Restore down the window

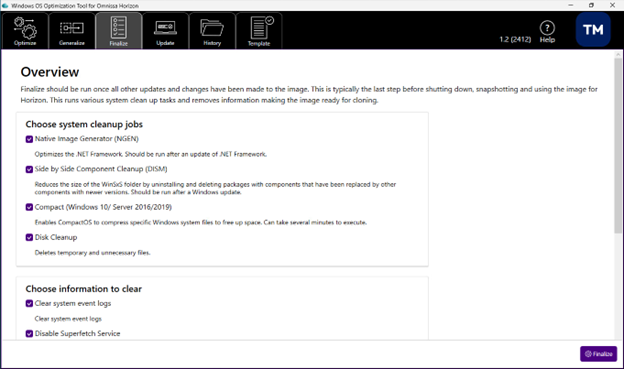[591, 5]
